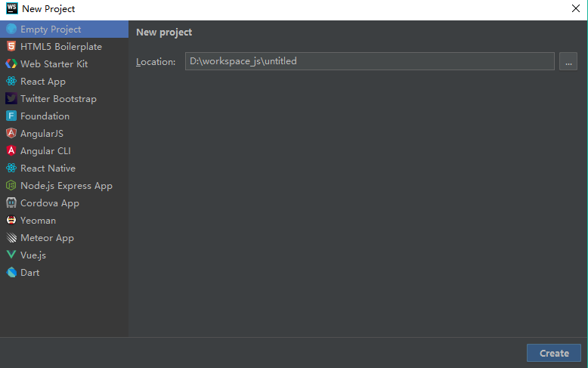Click the HTML5 Boilerplate shield icon

11,47
